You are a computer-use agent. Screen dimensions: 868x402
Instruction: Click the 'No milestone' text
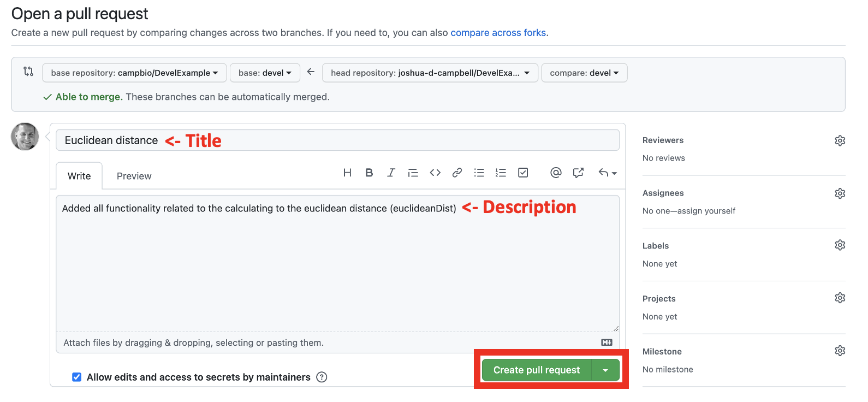coord(668,369)
